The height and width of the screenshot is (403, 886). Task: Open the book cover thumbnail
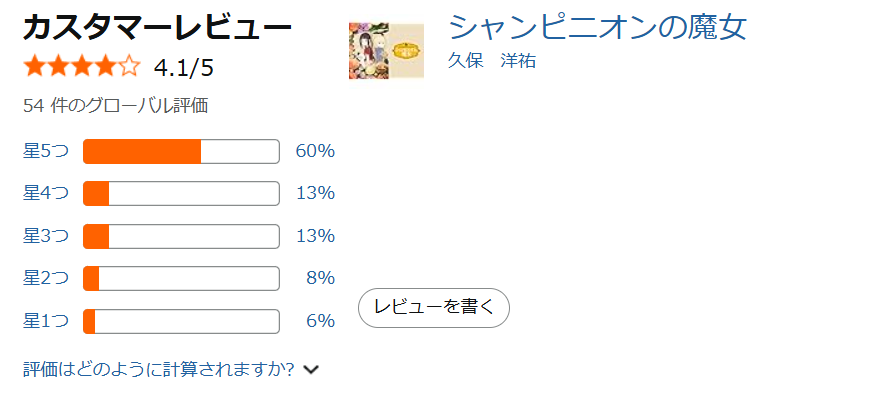pos(386,50)
